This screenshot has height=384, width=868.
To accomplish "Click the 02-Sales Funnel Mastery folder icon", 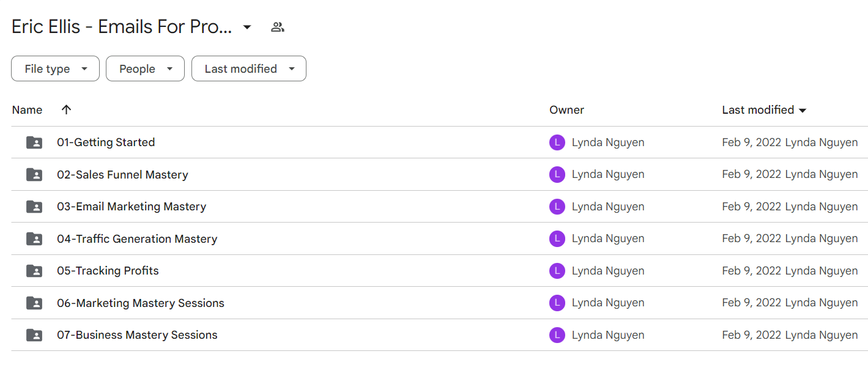I will (34, 174).
